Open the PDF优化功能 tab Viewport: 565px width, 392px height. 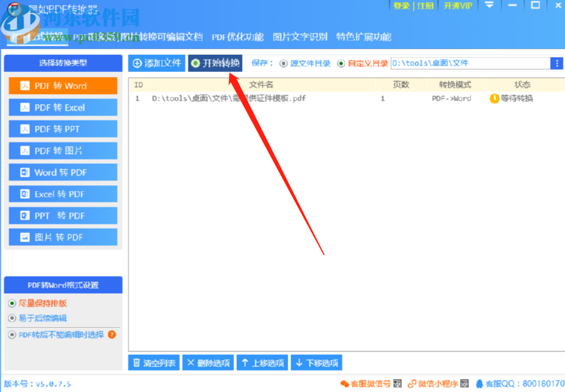click(x=238, y=37)
